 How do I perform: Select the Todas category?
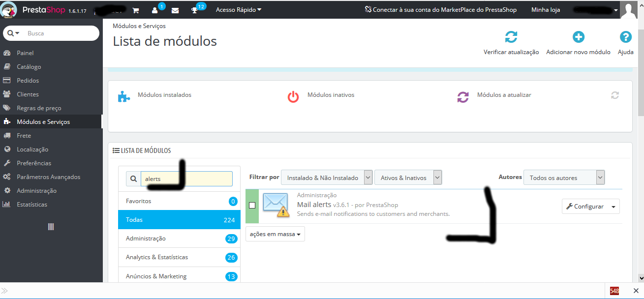(179, 220)
